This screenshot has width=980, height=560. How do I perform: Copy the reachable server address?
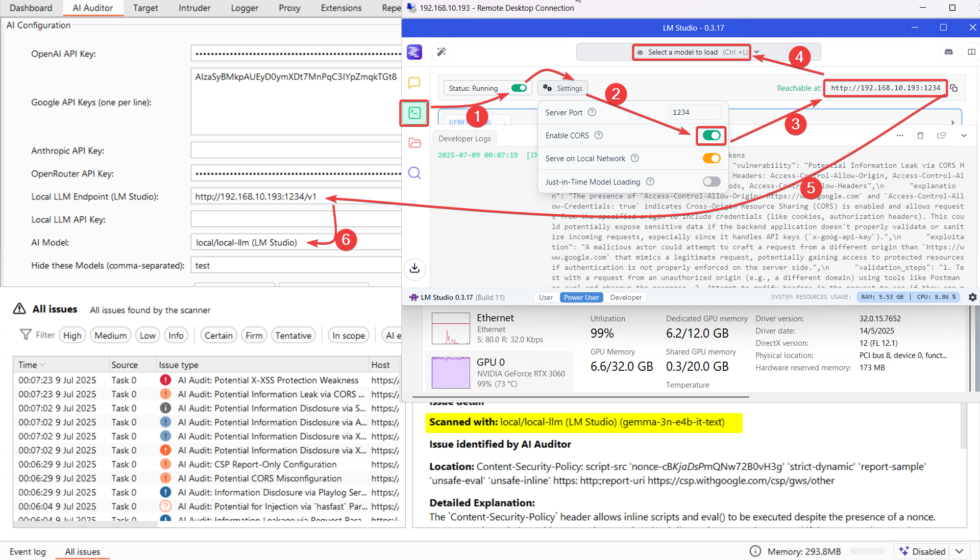(x=953, y=88)
